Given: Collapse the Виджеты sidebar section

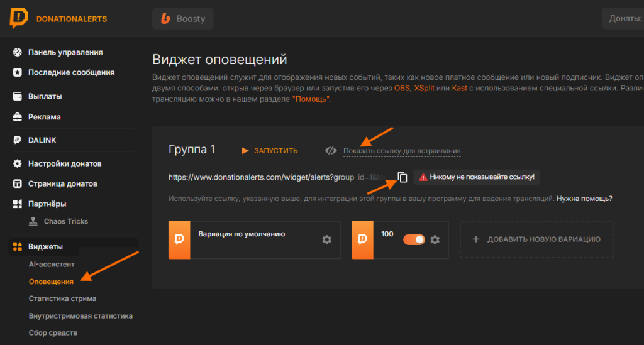Looking at the screenshot, I should click(x=45, y=246).
